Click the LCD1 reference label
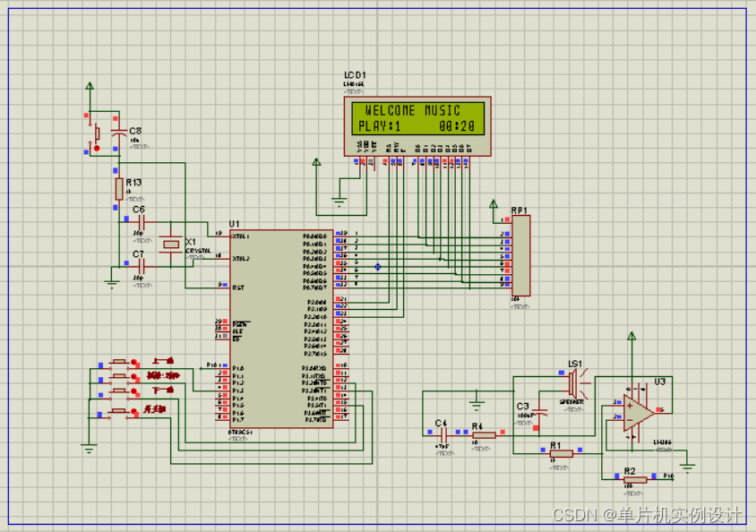 tap(355, 75)
